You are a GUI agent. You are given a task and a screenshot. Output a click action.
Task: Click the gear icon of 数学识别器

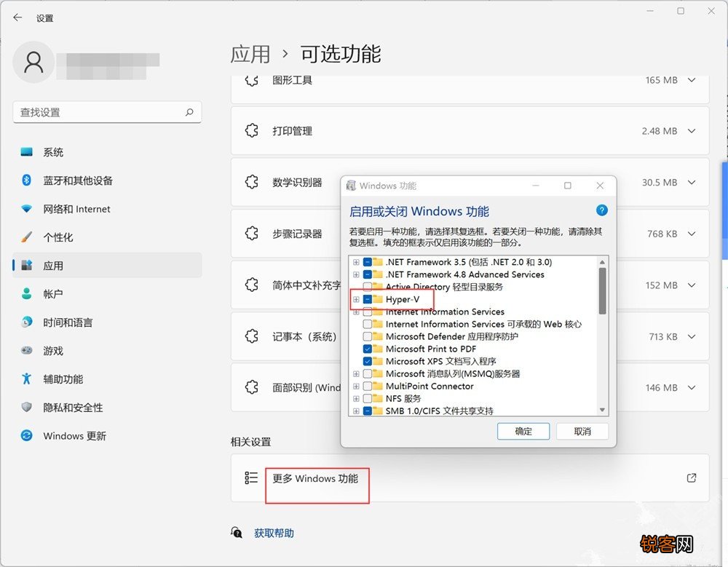point(252,182)
